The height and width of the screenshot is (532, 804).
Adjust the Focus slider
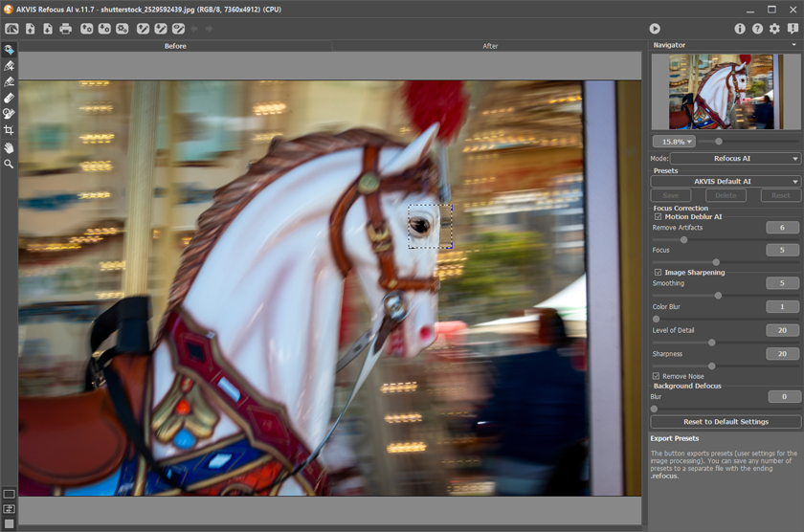(716, 262)
